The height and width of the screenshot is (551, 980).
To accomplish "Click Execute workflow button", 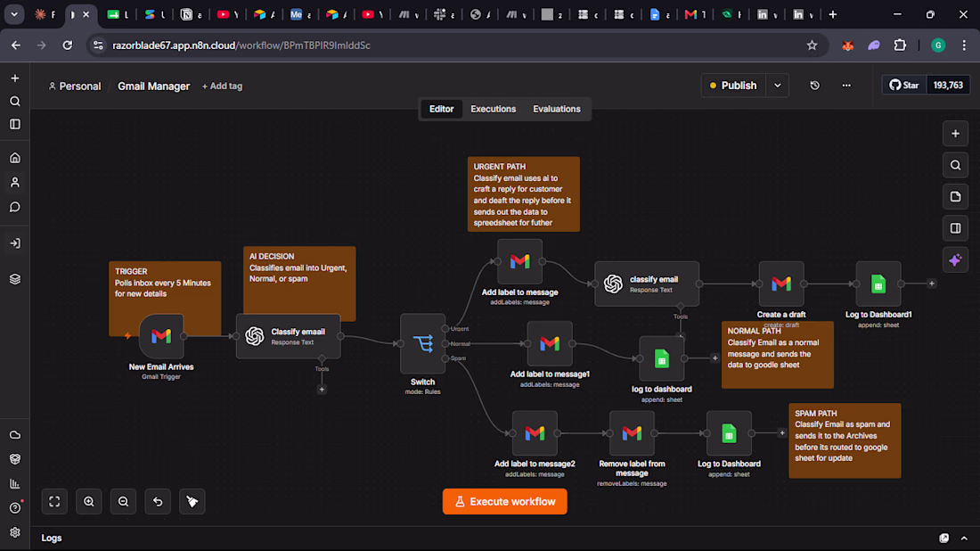I will click(x=504, y=502).
